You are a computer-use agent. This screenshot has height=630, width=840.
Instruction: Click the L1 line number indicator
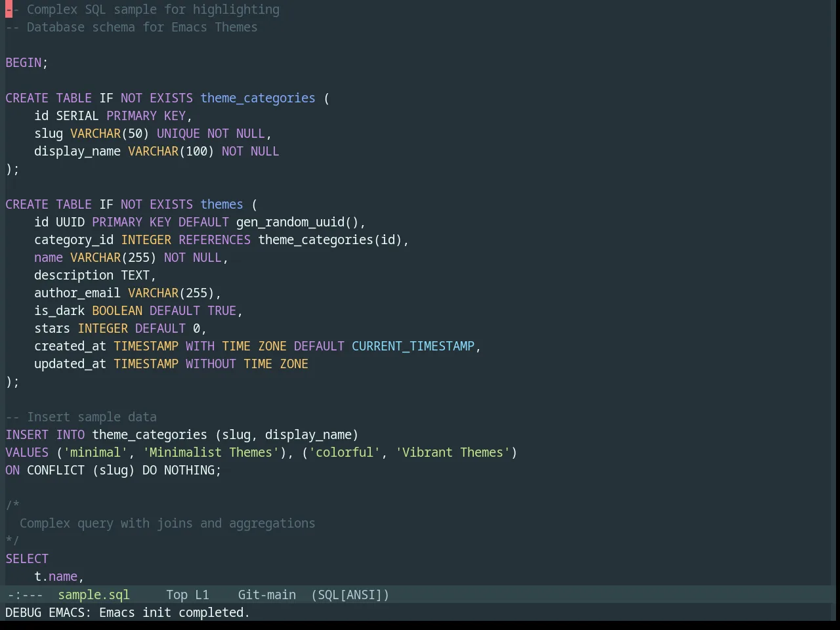201,595
